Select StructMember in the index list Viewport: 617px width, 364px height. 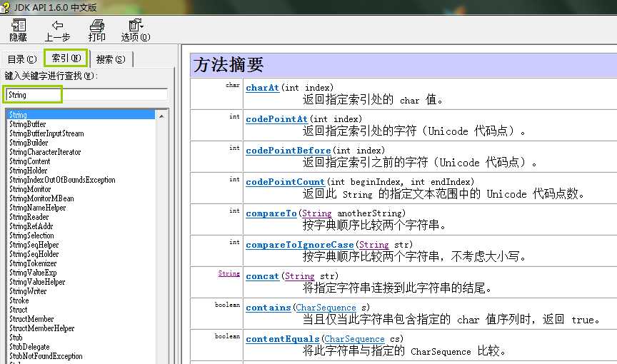(x=31, y=319)
